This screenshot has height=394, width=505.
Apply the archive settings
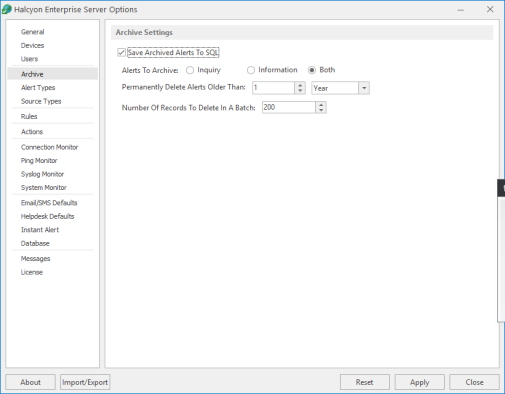point(420,382)
